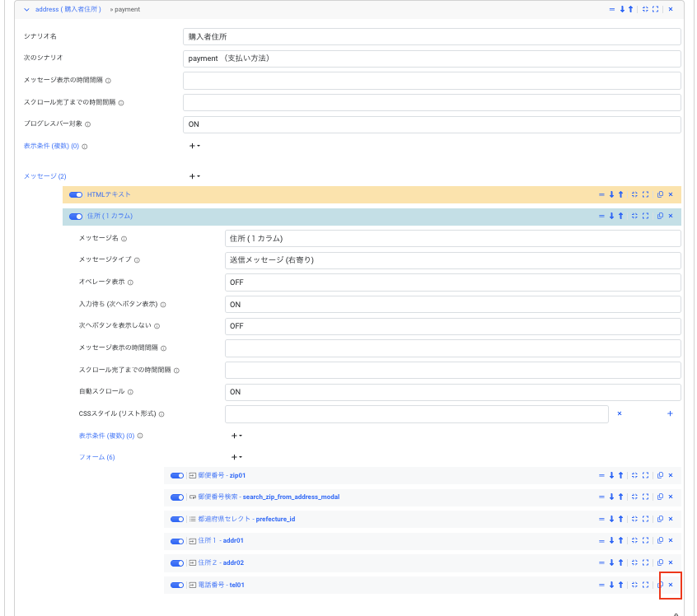The height and width of the screenshot is (616, 697).
Task: Collapse the address scenario chevron
Action: pos(26,9)
